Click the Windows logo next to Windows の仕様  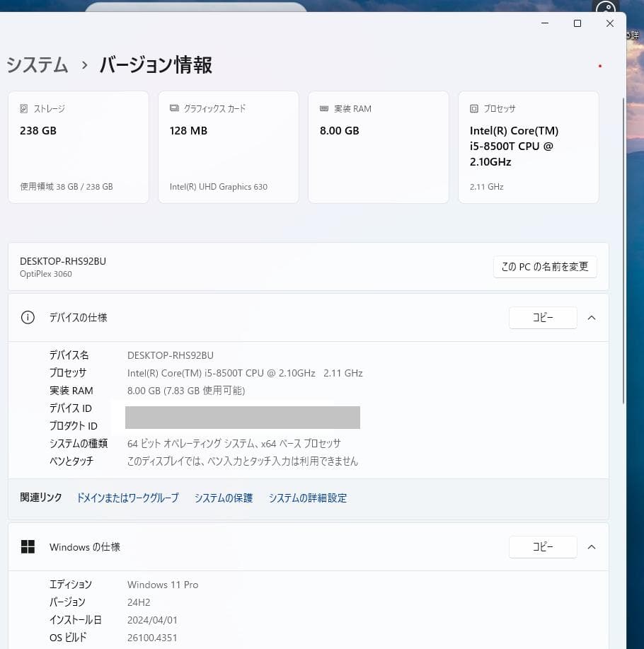(28, 546)
